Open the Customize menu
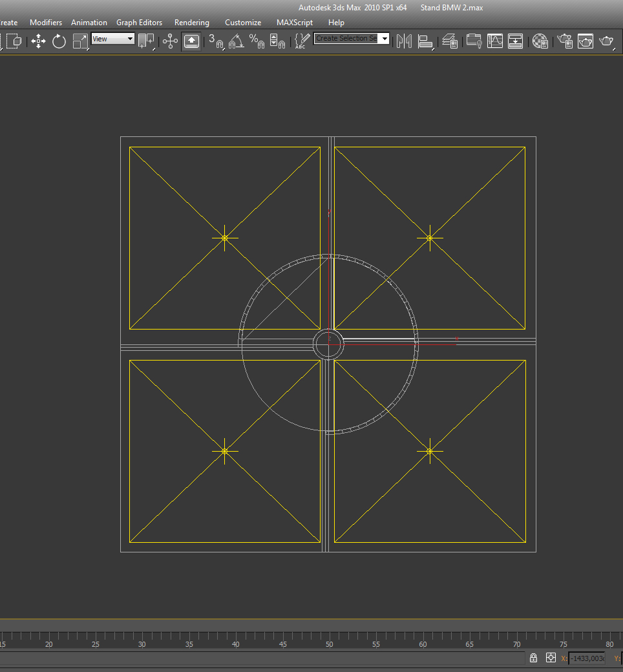This screenshot has width=623, height=672. coord(243,22)
